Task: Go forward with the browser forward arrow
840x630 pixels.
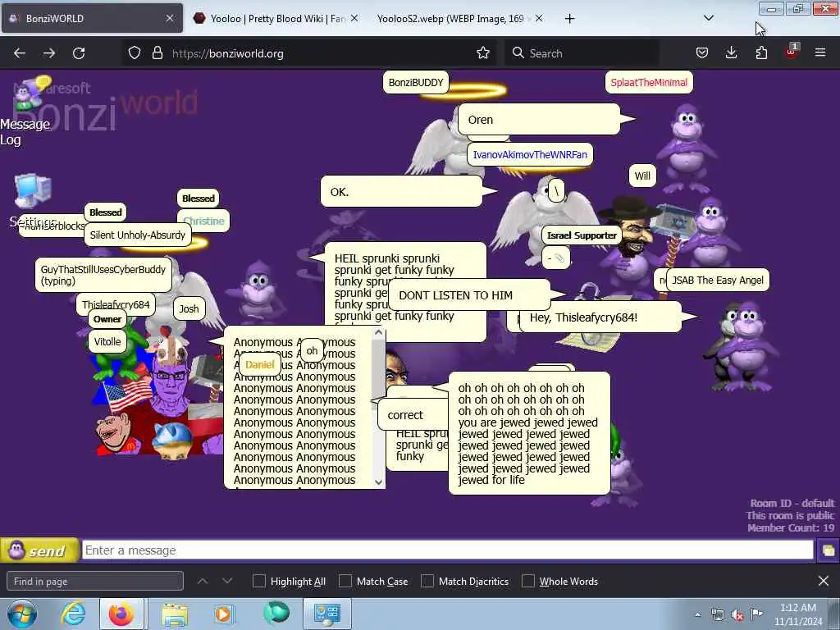Action: [x=48, y=53]
